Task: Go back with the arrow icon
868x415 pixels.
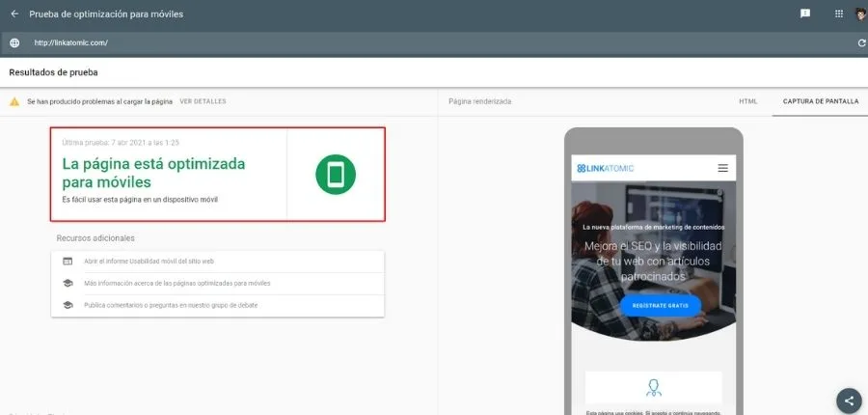Action: [x=14, y=14]
